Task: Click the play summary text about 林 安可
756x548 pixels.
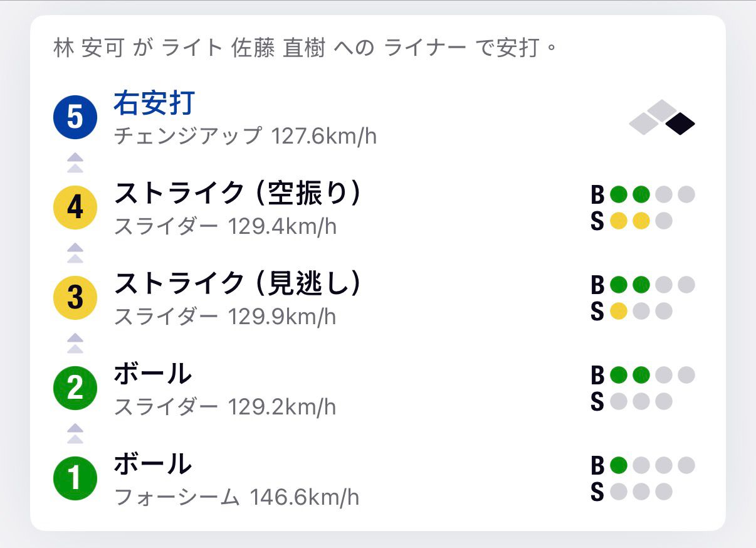Action: [x=305, y=48]
